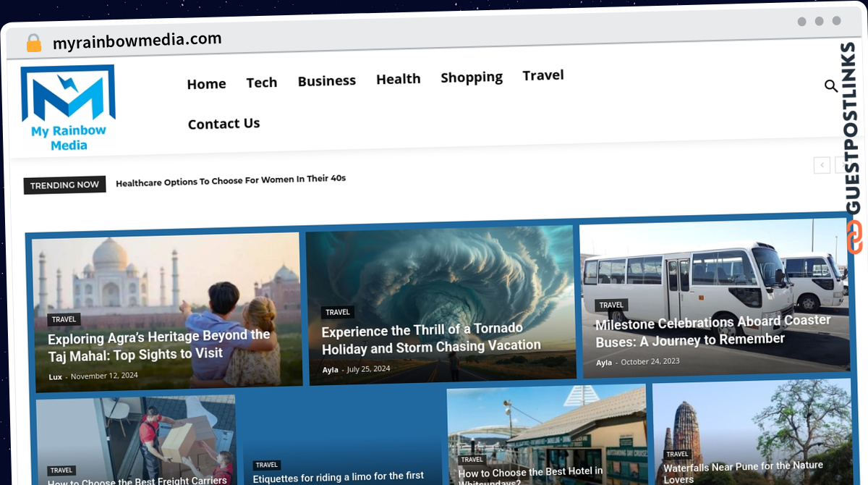Open author Ayla on the Tornado article

coord(330,370)
